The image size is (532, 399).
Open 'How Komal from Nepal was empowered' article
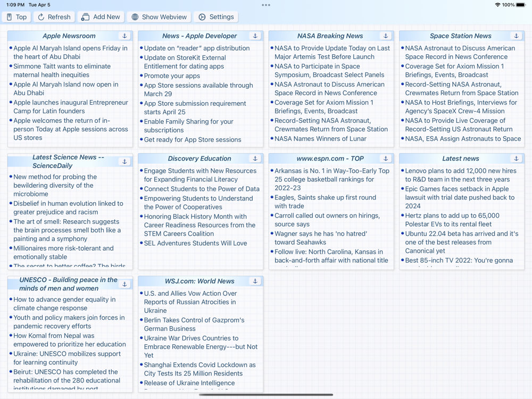tap(70, 339)
